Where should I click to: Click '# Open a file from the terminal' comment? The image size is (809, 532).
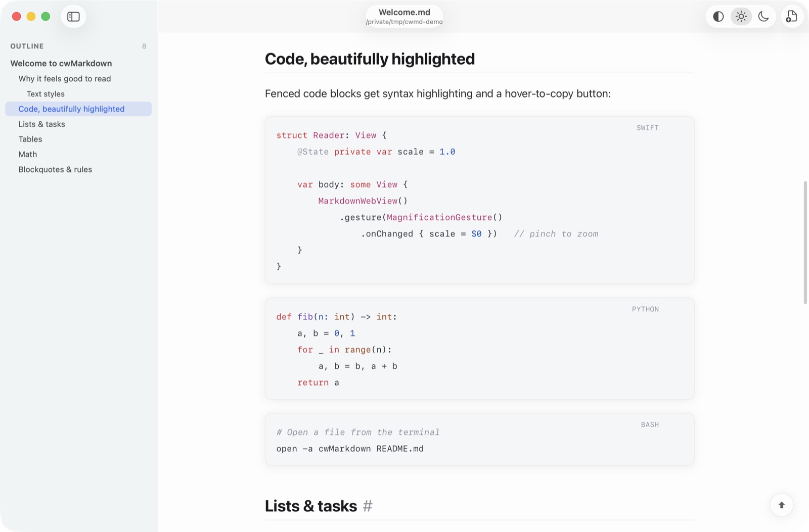click(x=358, y=432)
